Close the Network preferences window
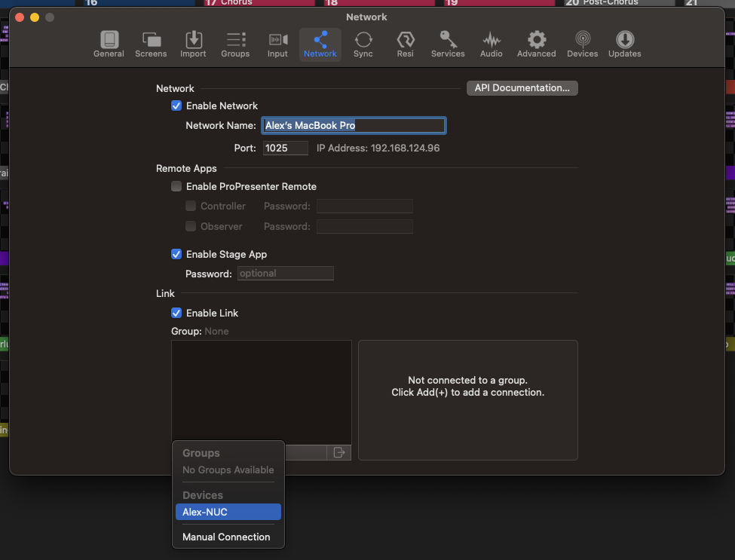The height and width of the screenshot is (560, 735). [x=20, y=17]
